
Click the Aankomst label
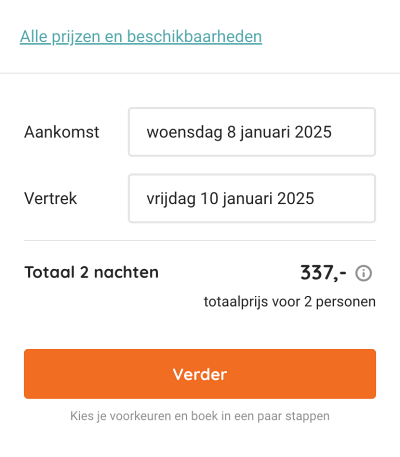(x=62, y=132)
